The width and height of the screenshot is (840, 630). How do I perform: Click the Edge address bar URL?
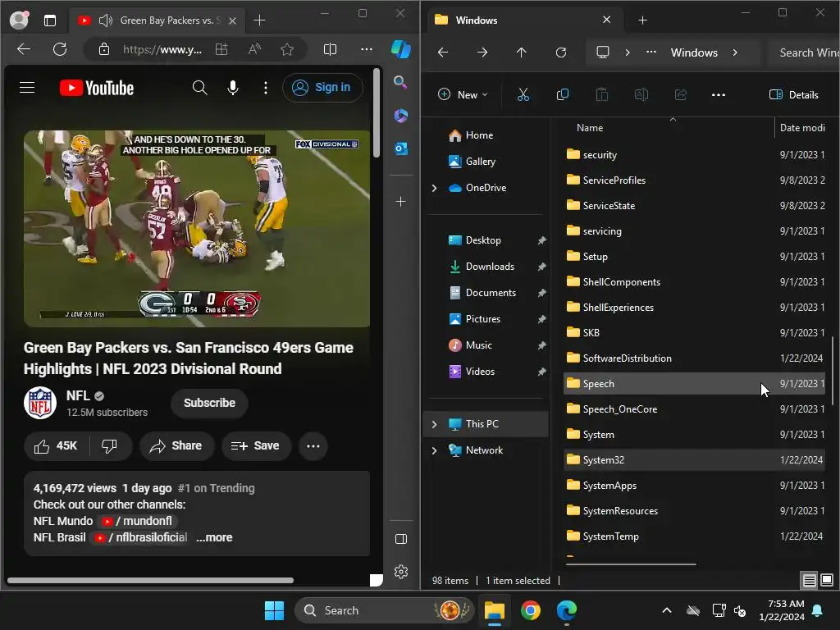click(x=162, y=49)
